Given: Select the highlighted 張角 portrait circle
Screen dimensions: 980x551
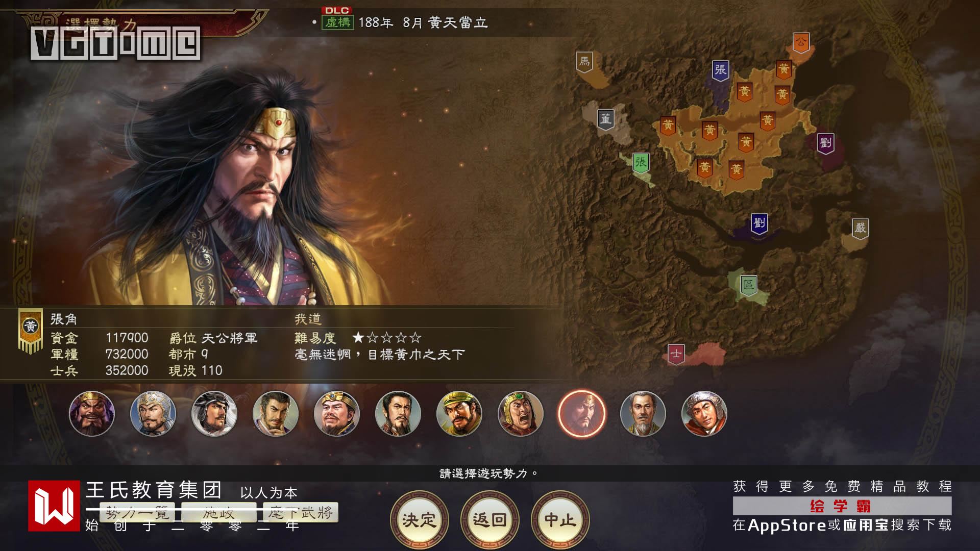Looking at the screenshot, I should click(x=581, y=414).
